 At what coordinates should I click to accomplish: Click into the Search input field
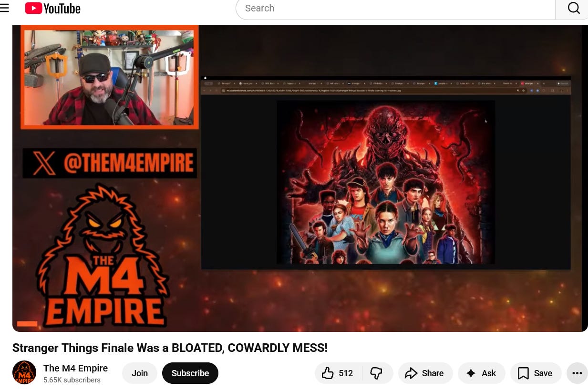[395, 8]
